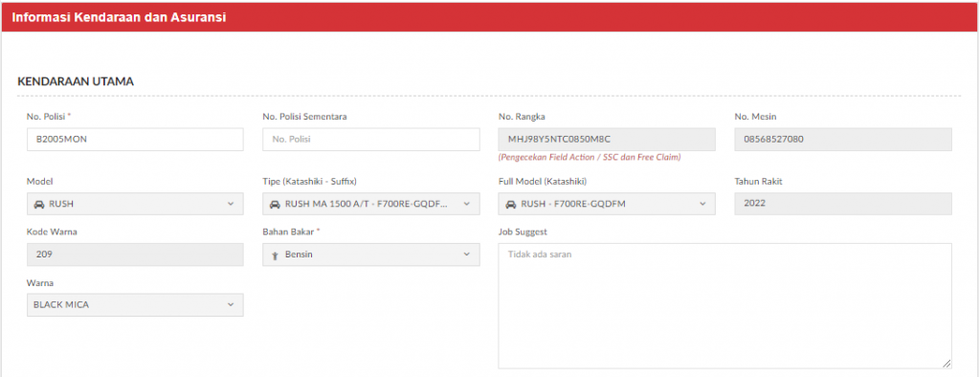
Task: Expand Bahan Bakar options via its chevron arrow
Action: [x=466, y=255]
